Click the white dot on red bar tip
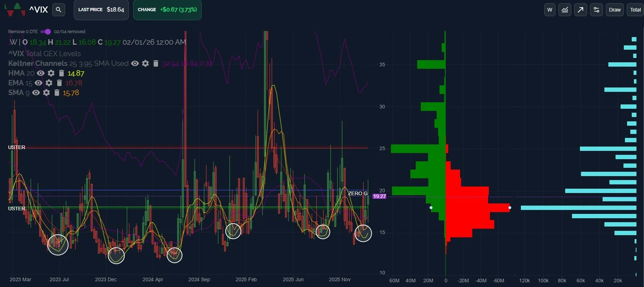Viewport: 644px width, 287px height. click(510, 208)
